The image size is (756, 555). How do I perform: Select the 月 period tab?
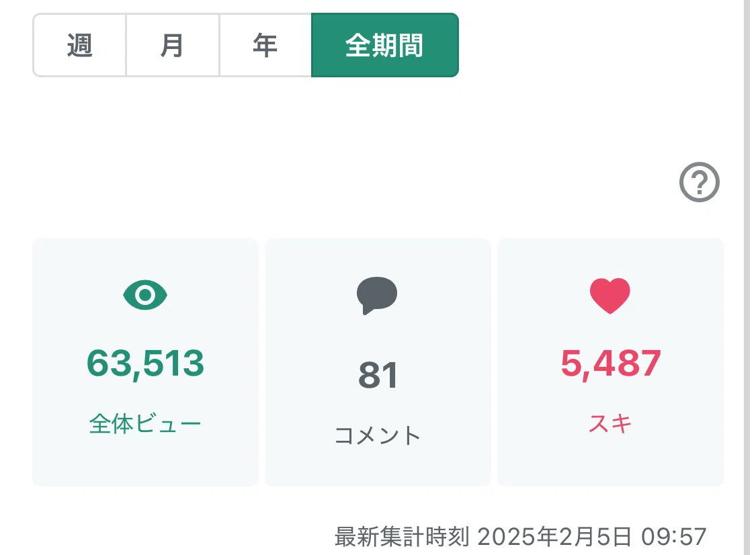pyautogui.click(x=173, y=45)
